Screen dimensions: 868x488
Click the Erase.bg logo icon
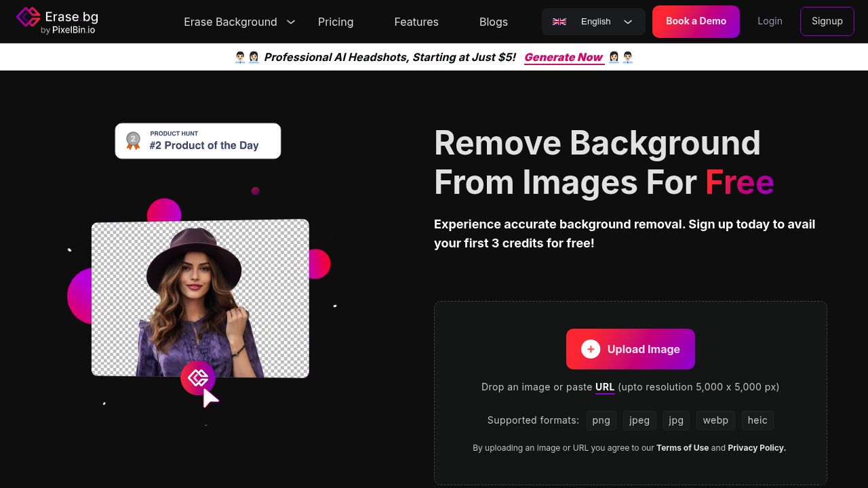click(28, 17)
